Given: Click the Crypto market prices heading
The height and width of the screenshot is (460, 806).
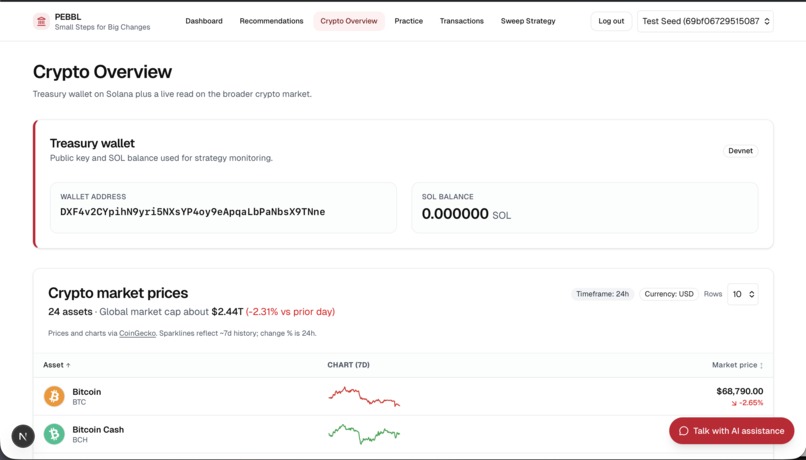Looking at the screenshot, I should coord(118,293).
